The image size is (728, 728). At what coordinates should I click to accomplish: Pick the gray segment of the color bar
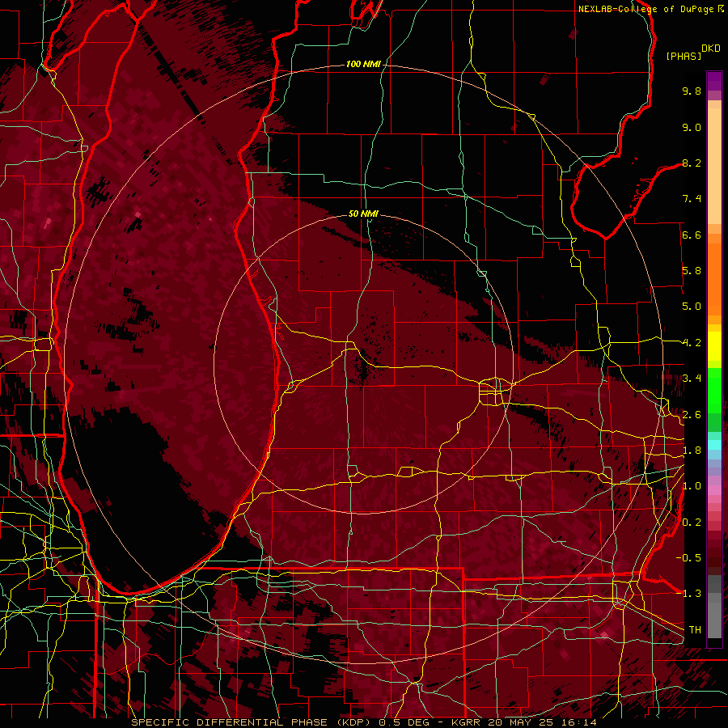pyautogui.click(x=714, y=606)
